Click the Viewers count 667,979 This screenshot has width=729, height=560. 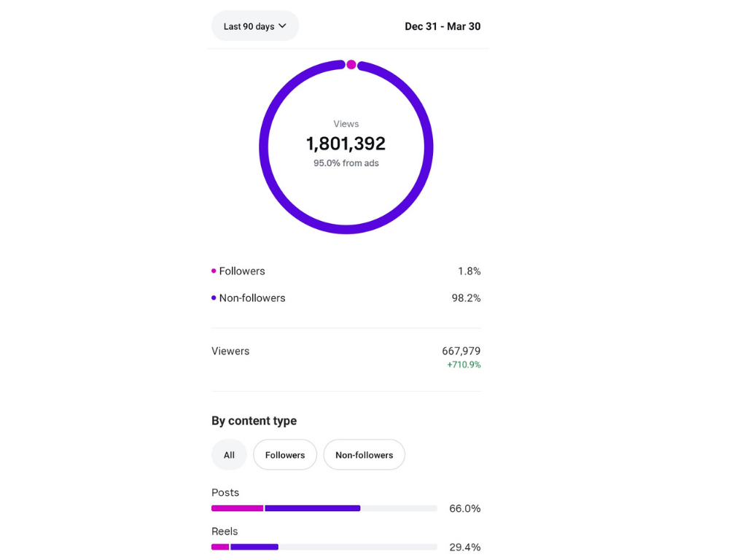(x=461, y=351)
